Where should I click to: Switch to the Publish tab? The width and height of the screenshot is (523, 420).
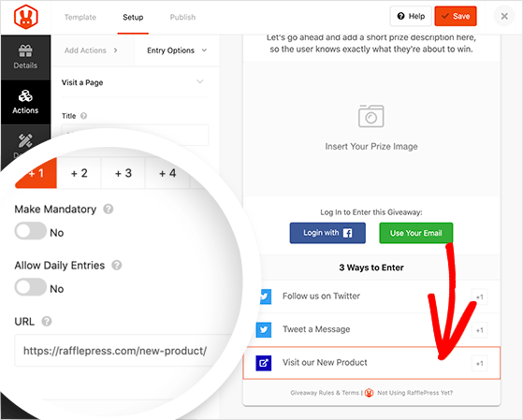pyautogui.click(x=182, y=18)
